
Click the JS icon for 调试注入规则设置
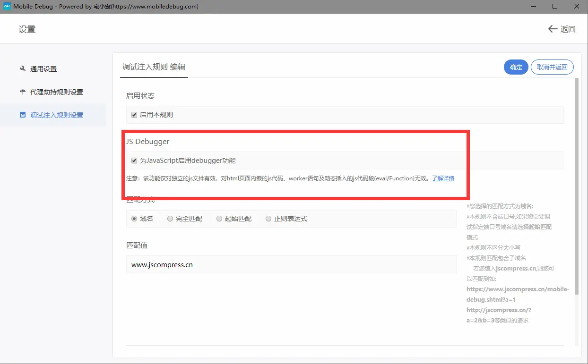point(22,115)
